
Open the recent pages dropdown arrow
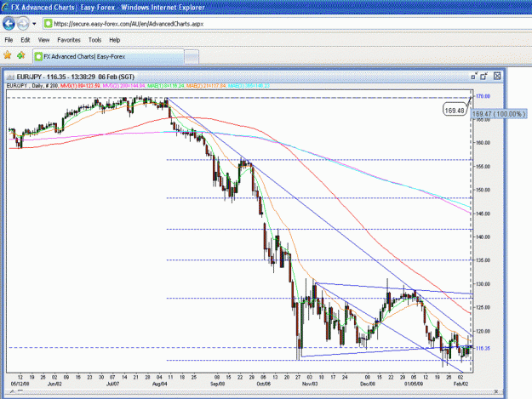pyautogui.click(x=34, y=24)
